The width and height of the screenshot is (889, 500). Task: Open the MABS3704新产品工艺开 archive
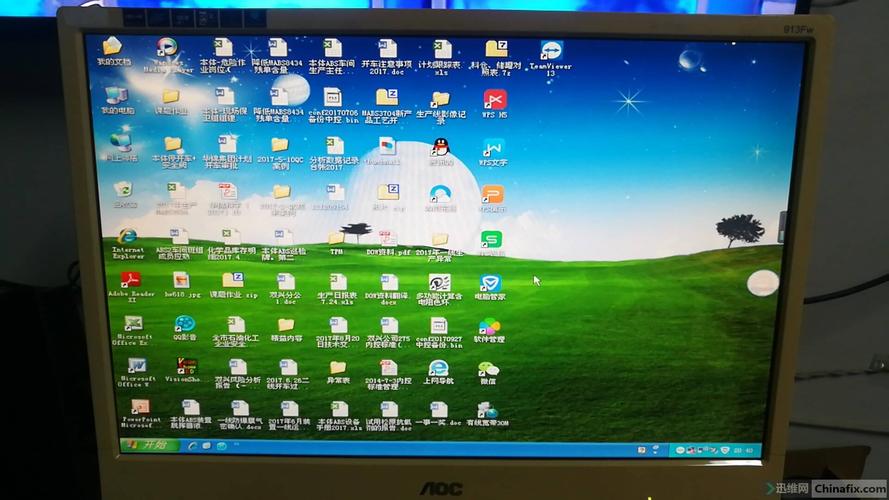pos(387,98)
